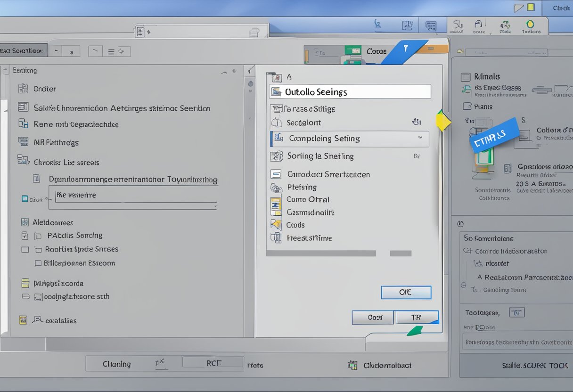Click inside the file name input field

point(132,195)
